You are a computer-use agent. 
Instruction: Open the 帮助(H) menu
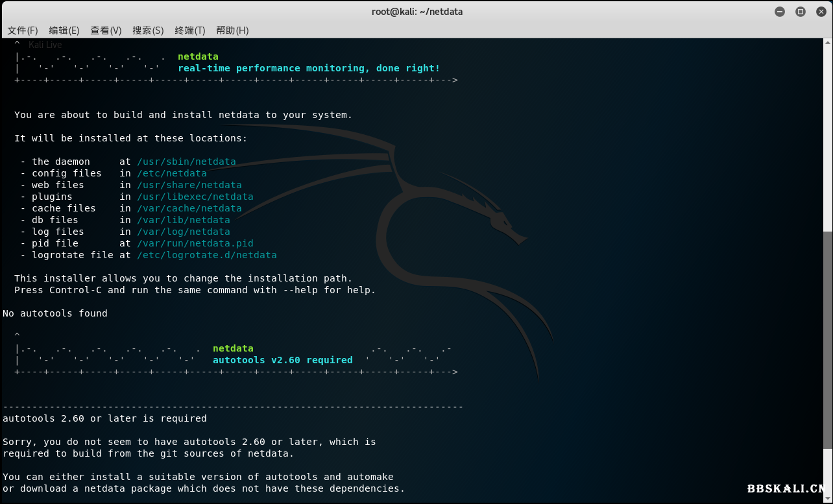coord(232,30)
